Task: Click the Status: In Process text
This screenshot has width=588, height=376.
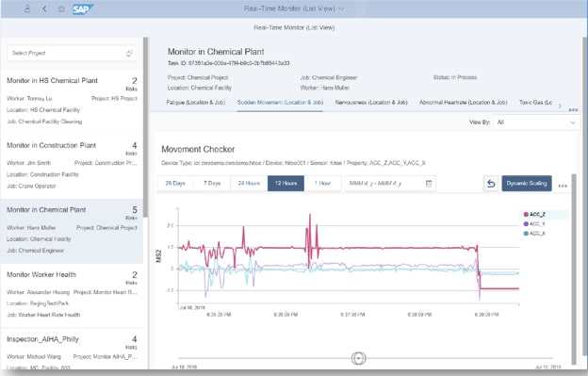Action: (x=455, y=77)
